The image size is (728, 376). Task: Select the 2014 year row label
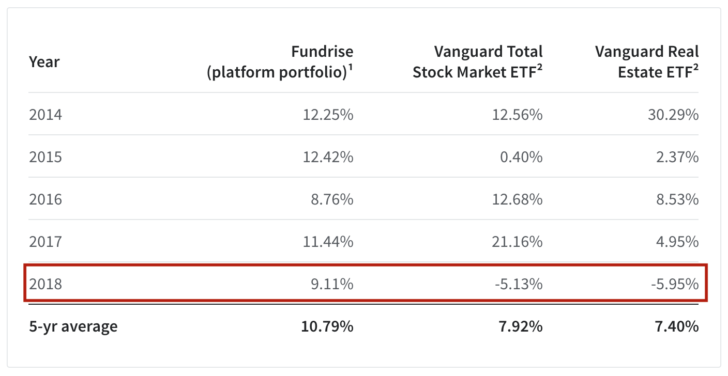coord(45,114)
